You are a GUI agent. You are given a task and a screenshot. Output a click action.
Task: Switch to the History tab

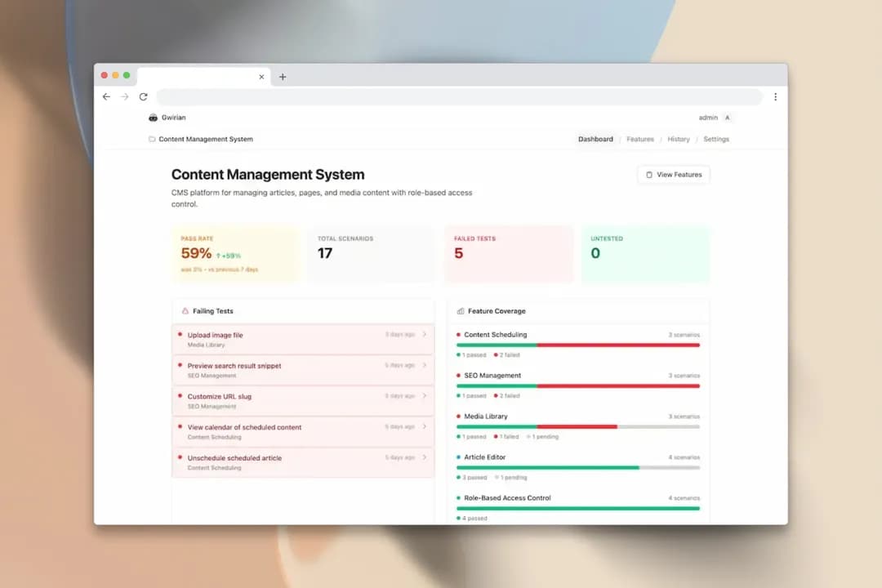679,139
